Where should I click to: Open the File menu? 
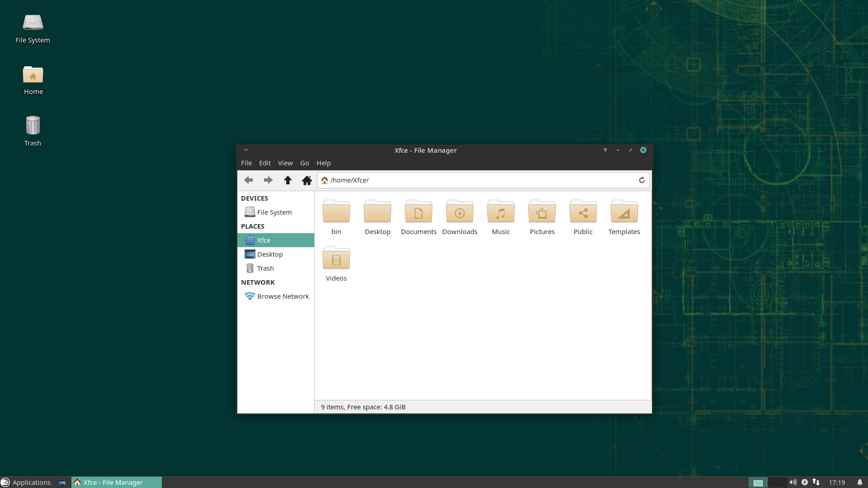click(x=246, y=163)
